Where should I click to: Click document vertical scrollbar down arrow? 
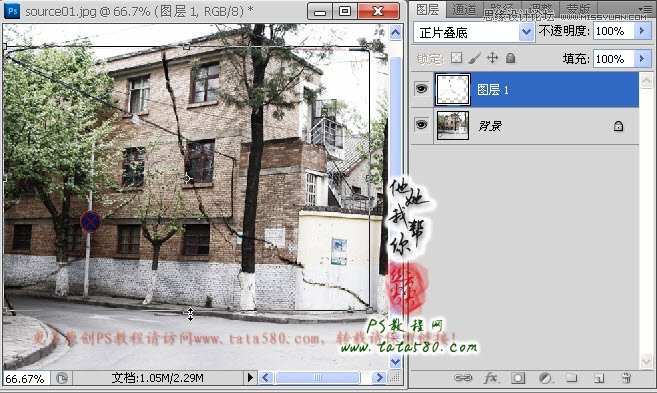[x=396, y=361]
